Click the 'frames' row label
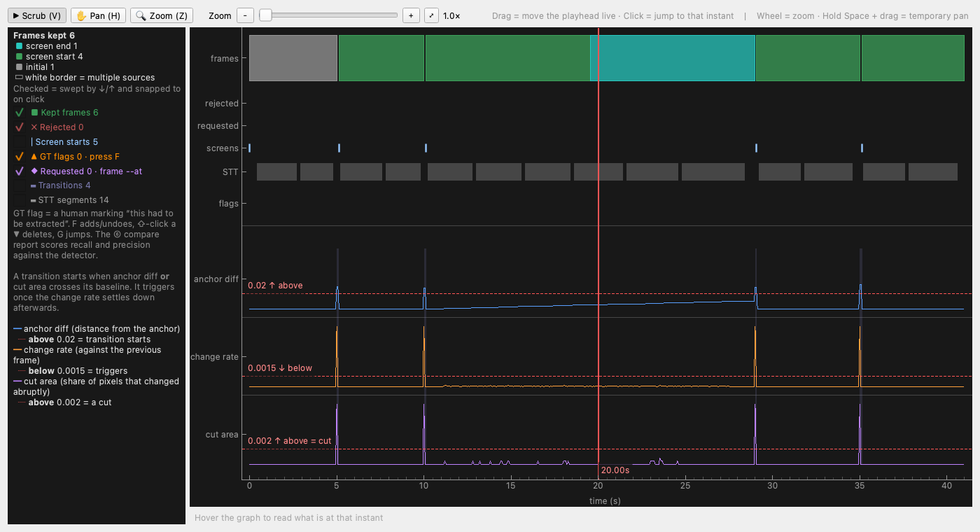Viewport: 980px width, 532px height. tap(225, 59)
